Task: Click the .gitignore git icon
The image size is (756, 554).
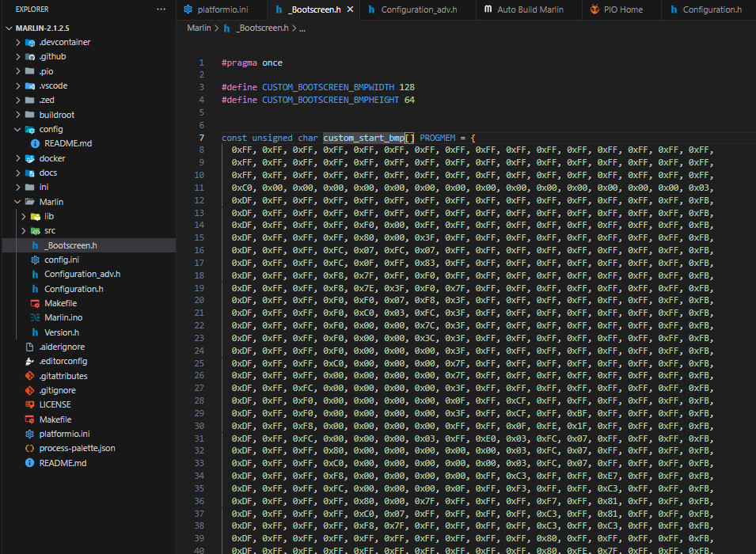Action: pos(30,390)
